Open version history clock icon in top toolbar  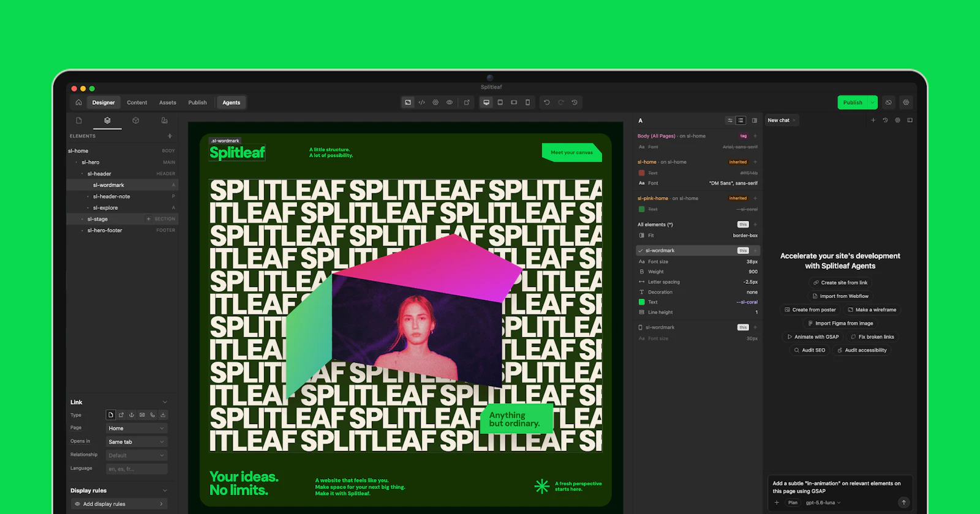pos(575,103)
